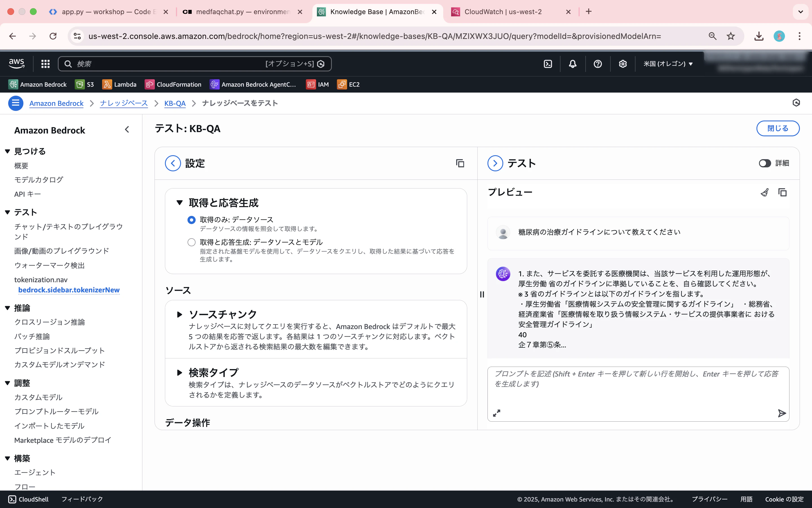Viewport: 812px width, 508px height.
Task: Go to KB-QA breadcrumb link
Action: click(175, 103)
